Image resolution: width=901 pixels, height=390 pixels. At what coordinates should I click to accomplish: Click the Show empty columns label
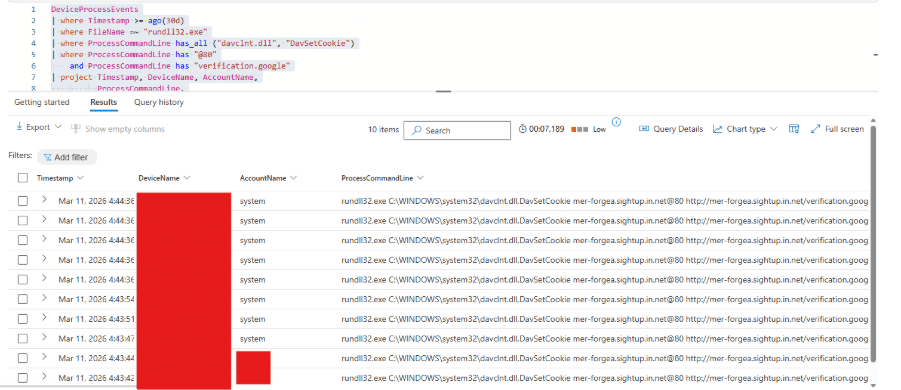click(x=125, y=129)
